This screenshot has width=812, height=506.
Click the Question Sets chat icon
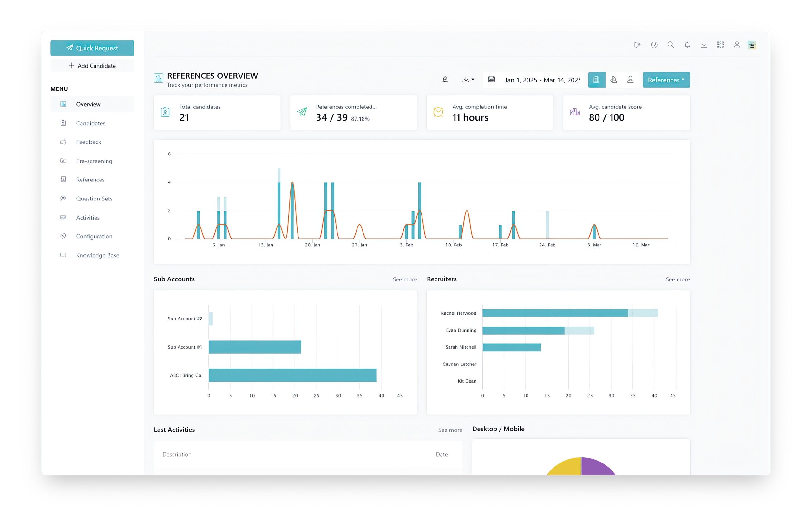(63, 198)
